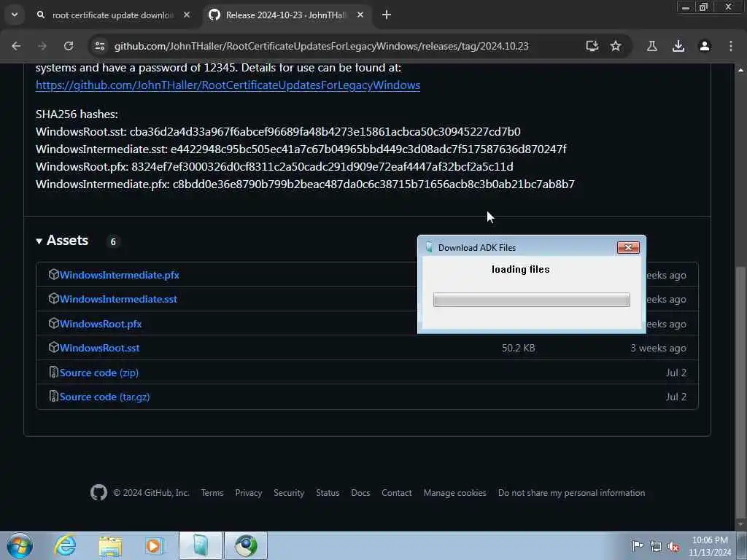
Task: Click the github.com URL address field
Action: [321, 46]
